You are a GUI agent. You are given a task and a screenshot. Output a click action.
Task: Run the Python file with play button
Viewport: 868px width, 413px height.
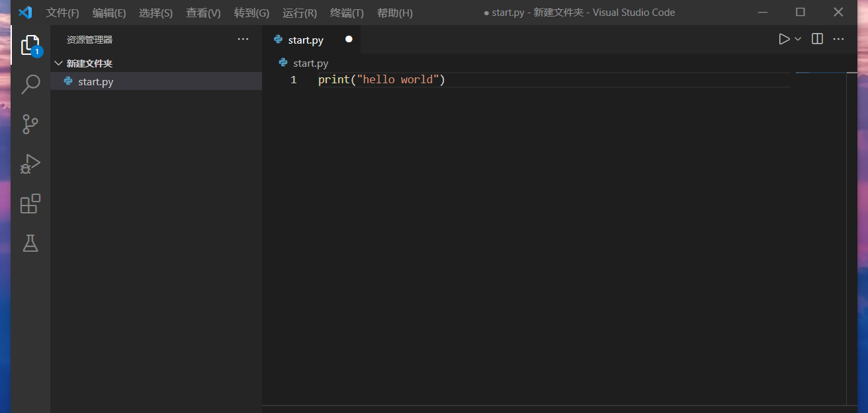(784, 39)
